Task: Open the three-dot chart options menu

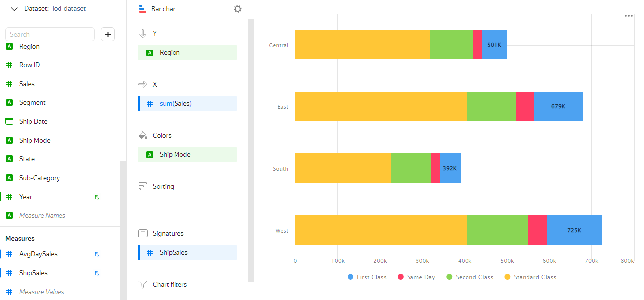Action: coord(628,16)
